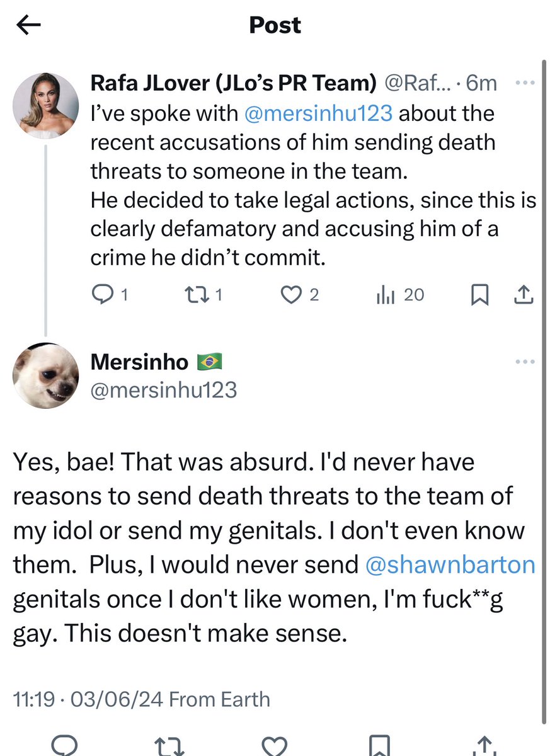
Task: Bookmark Rafa JLover's post
Action: [480, 295]
